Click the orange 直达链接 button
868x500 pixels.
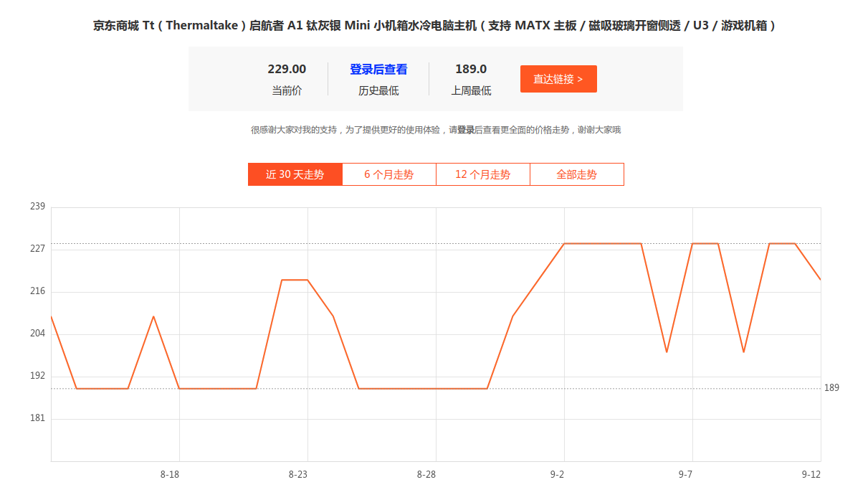tap(558, 79)
